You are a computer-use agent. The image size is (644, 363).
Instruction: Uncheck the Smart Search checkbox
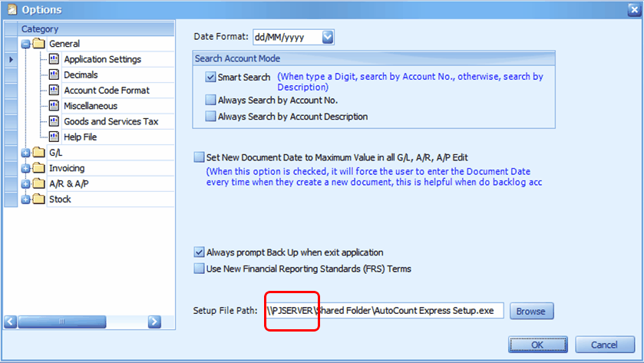pyautogui.click(x=211, y=78)
